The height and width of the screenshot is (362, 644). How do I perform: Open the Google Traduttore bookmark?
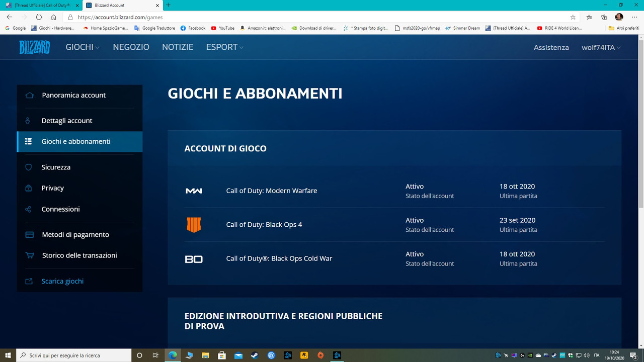[154, 28]
